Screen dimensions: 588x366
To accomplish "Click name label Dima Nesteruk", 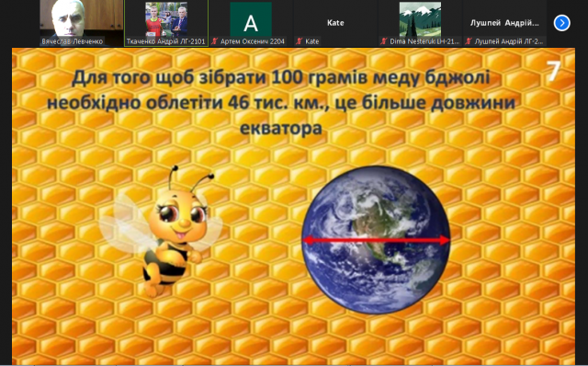I will (x=424, y=41).
